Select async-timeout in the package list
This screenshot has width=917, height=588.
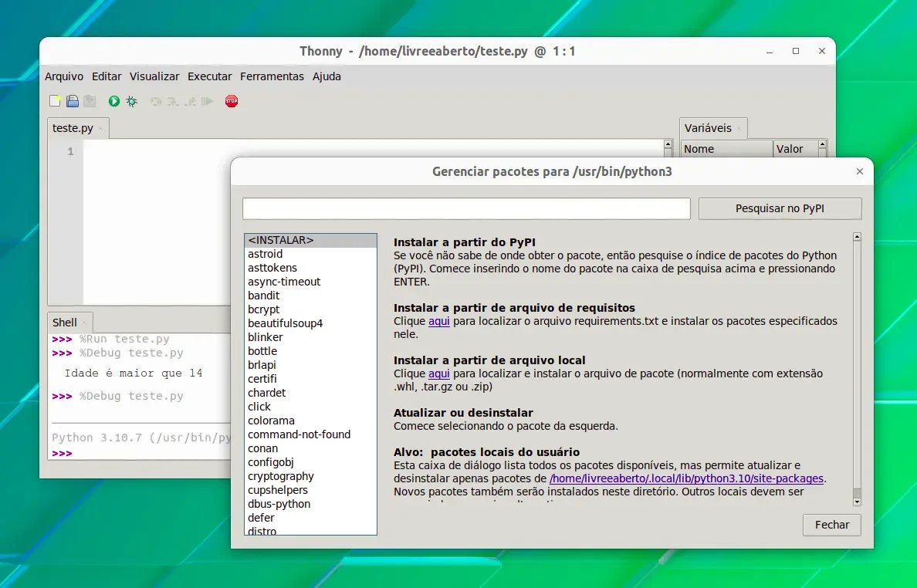coord(310,282)
